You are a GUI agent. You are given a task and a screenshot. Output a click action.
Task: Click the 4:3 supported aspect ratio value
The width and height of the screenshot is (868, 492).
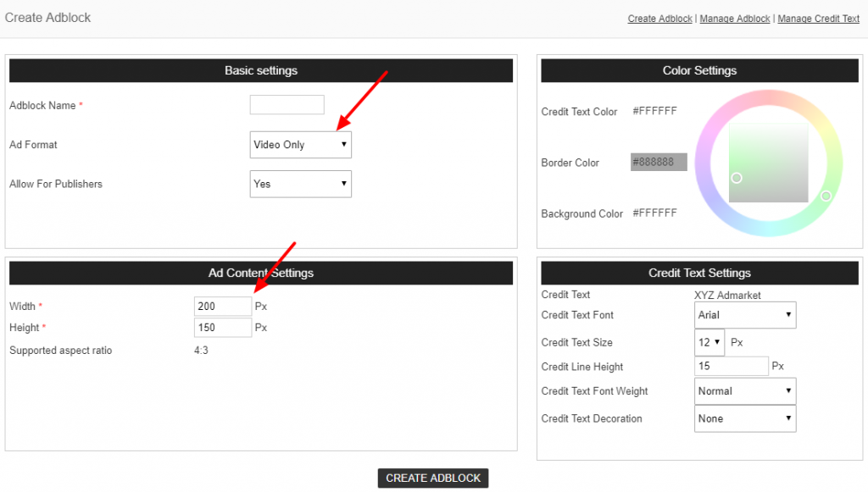201,351
